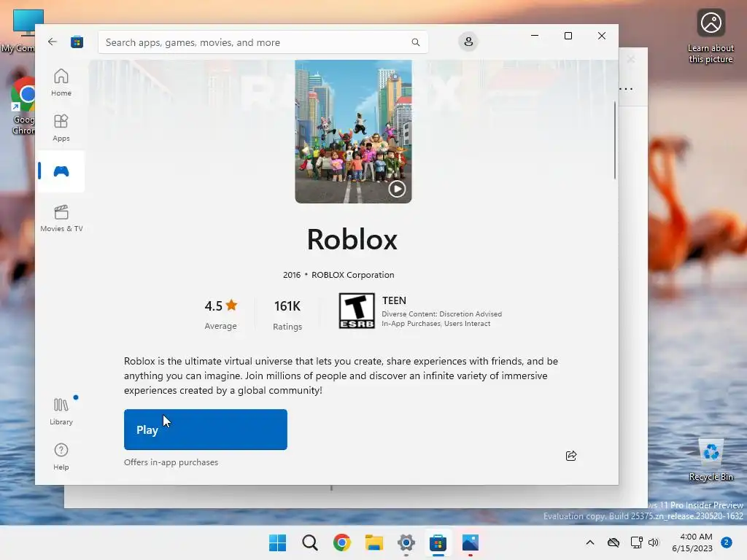Click the Offers in-app purchases text
747x560 pixels.
(171, 462)
